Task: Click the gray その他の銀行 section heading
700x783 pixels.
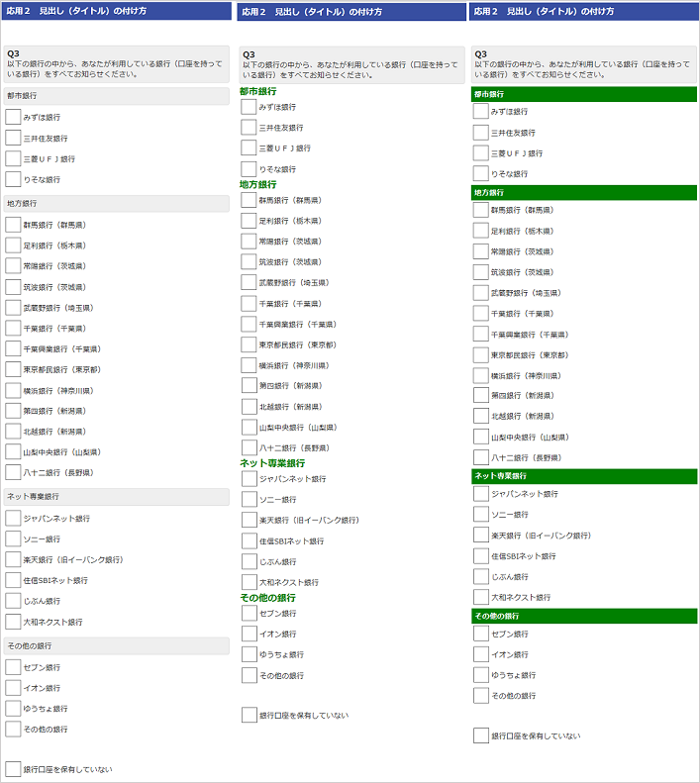Action: pos(117,645)
